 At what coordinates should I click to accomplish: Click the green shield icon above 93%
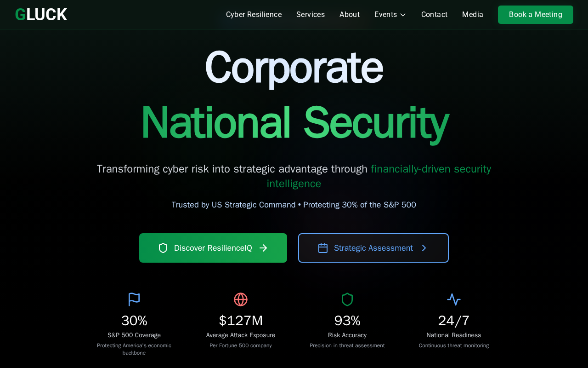[x=347, y=299]
